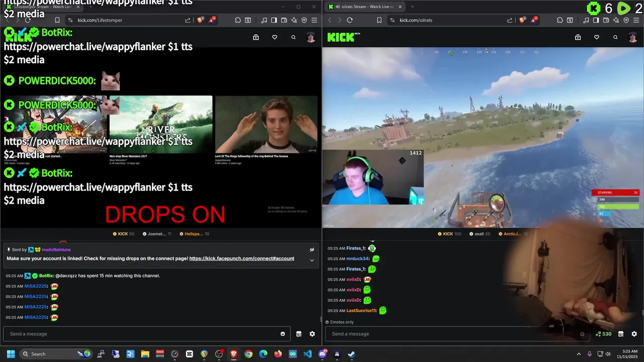Open chat settings gear in oilrats chat

634,334
